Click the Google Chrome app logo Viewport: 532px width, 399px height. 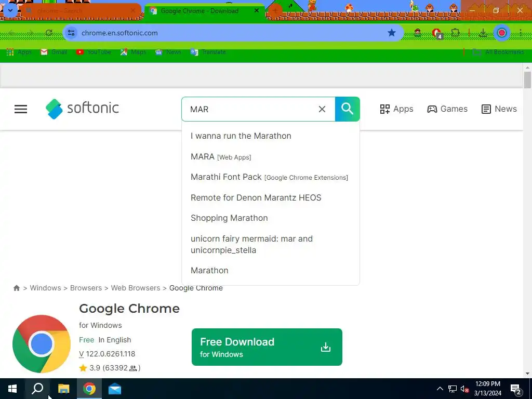(42, 344)
